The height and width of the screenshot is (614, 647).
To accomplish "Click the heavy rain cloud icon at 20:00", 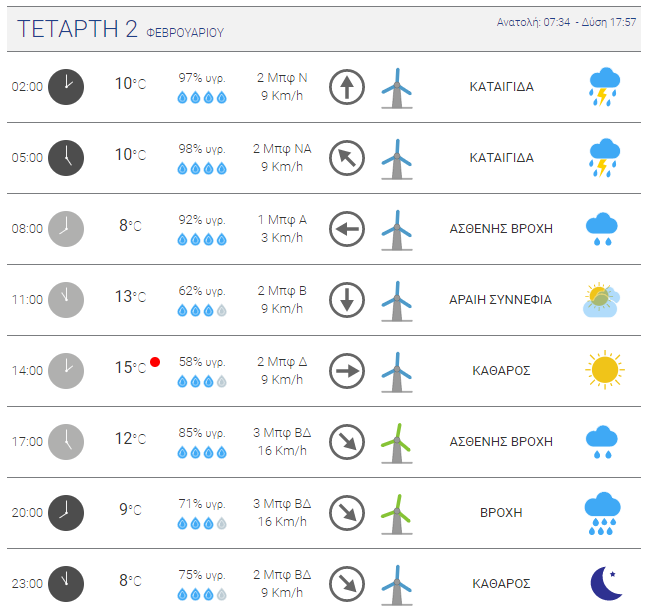I will point(602,513).
